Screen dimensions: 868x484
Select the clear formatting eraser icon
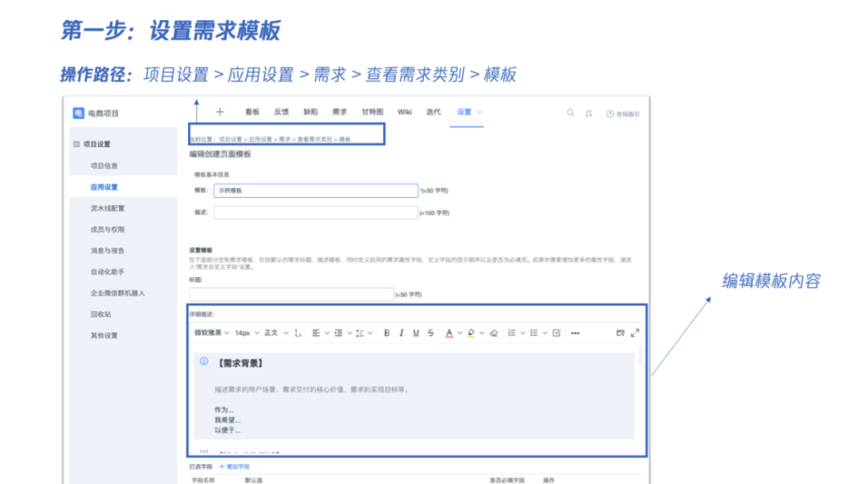pos(493,332)
